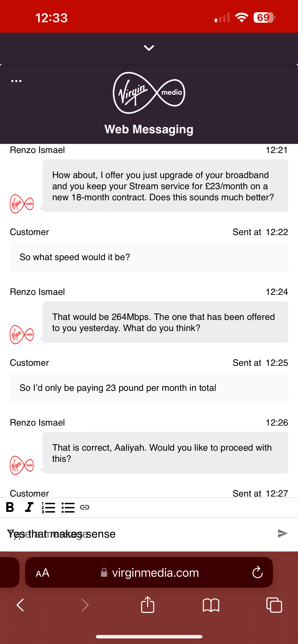Image resolution: width=298 pixels, height=644 pixels.
Task: Send the typed message
Action: [283, 533]
